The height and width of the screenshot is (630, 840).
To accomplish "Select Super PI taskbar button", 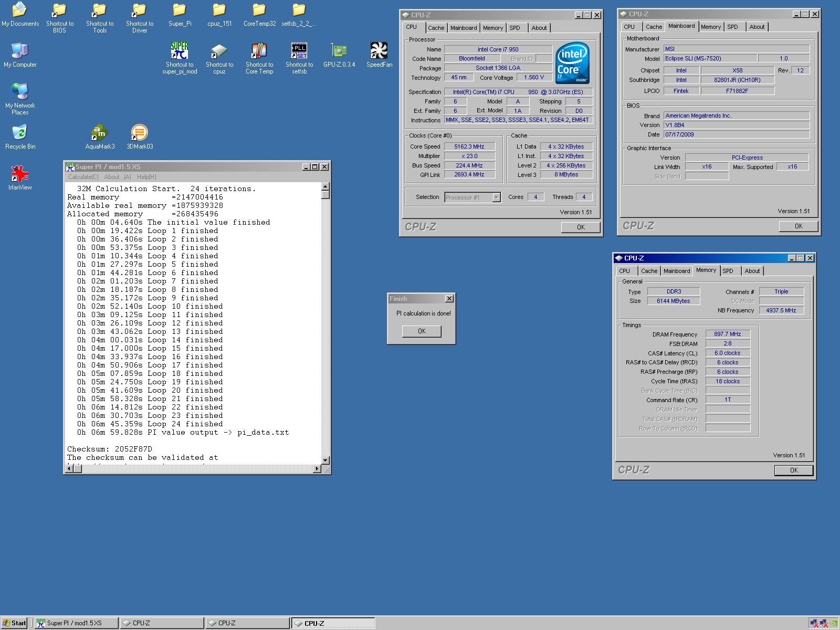I will 77,623.
